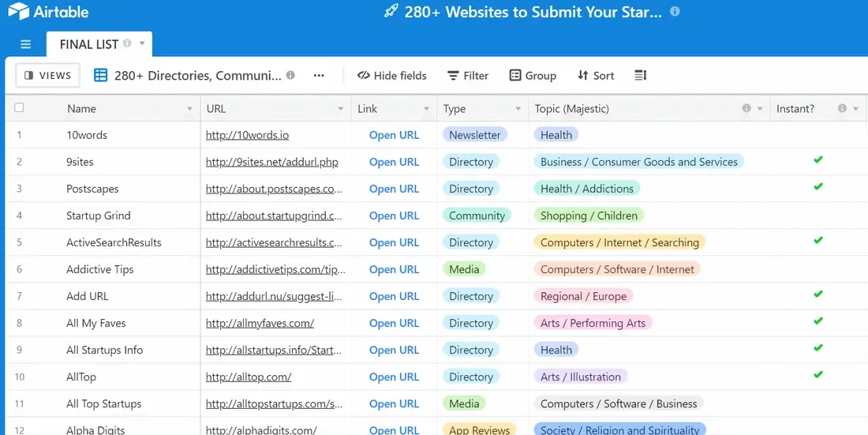868x435 pixels.
Task: Click the Business / Consumer Goods and Services tag
Action: coord(639,162)
